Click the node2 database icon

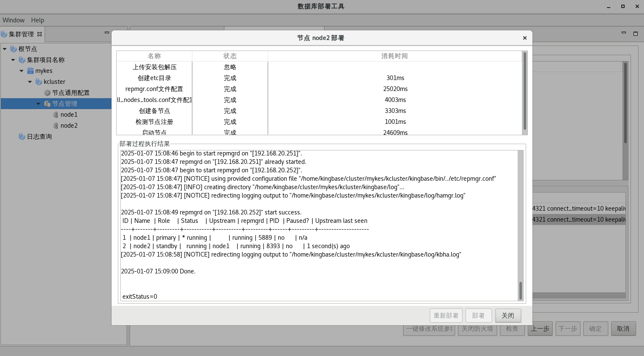(x=56, y=126)
